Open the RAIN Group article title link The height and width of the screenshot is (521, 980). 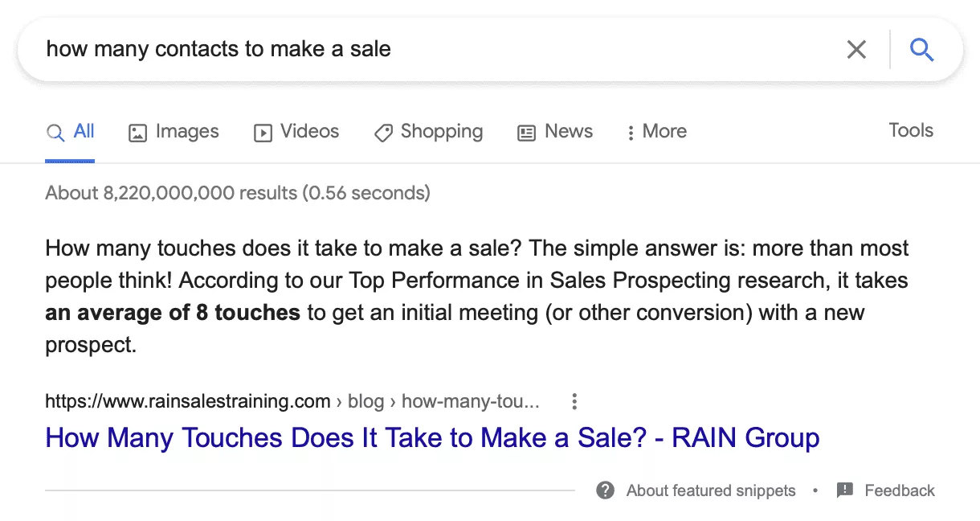coord(432,438)
